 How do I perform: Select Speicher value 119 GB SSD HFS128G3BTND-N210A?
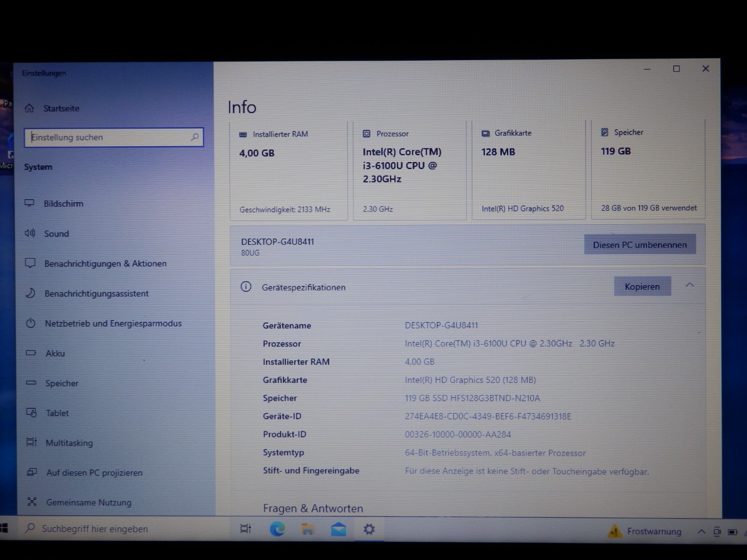pos(472,398)
